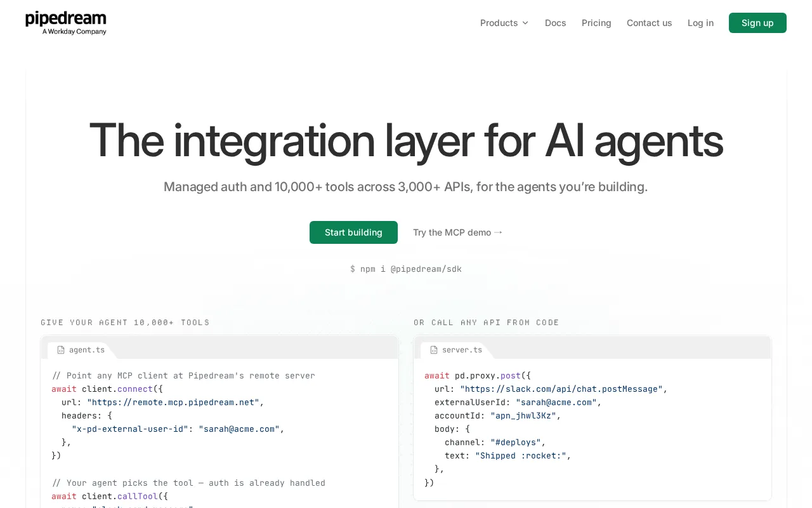Click the client.callTool code line
This screenshot has height=508, width=812.
[110, 497]
